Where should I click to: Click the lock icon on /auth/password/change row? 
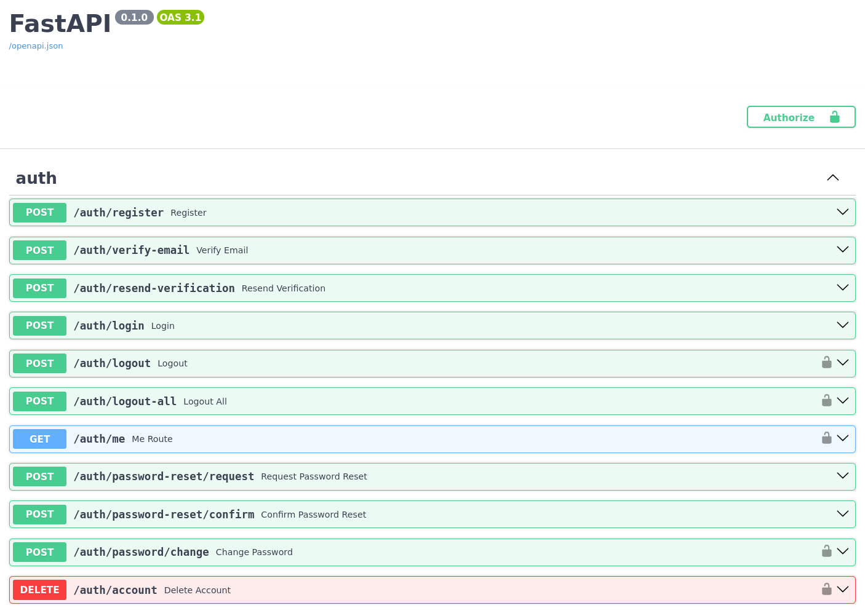coord(827,551)
